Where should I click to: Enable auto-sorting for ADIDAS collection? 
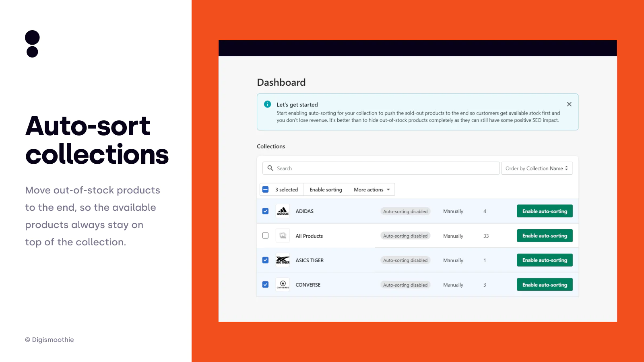point(544,211)
